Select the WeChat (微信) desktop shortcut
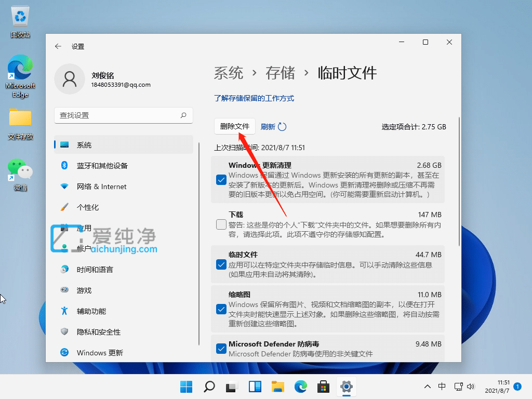The width and height of the screenshot is (532, 399). [20, 175]
